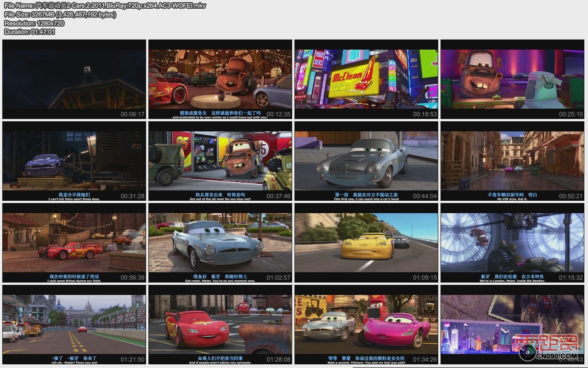Select the purple car thumbnail at 00:31:28
Image resolution: width=588 pixels, height=368 pixels.
tap(74, 161)
